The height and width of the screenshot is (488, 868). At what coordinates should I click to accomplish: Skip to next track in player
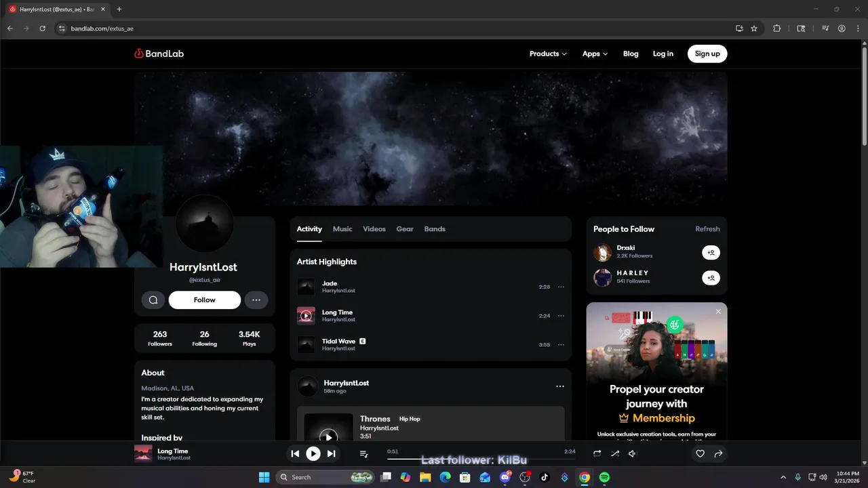click(331, 453)
